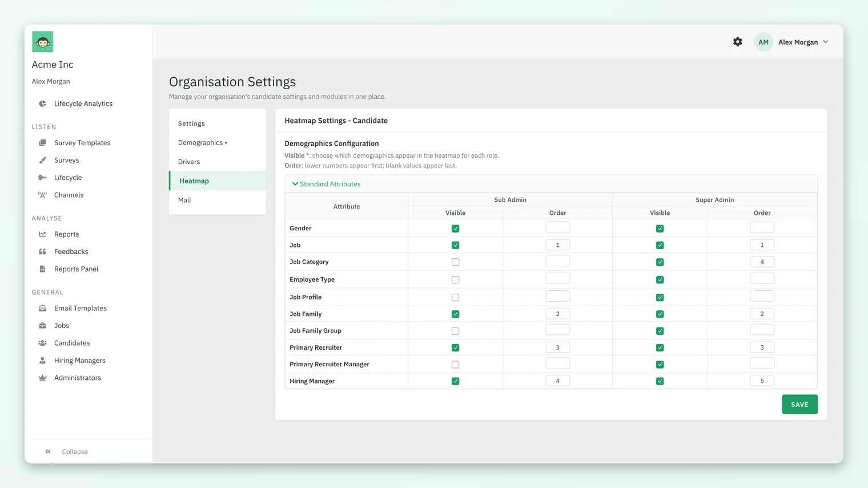Click the Hiring Managers person icon

pyautogui.click(x=42, y=361)
